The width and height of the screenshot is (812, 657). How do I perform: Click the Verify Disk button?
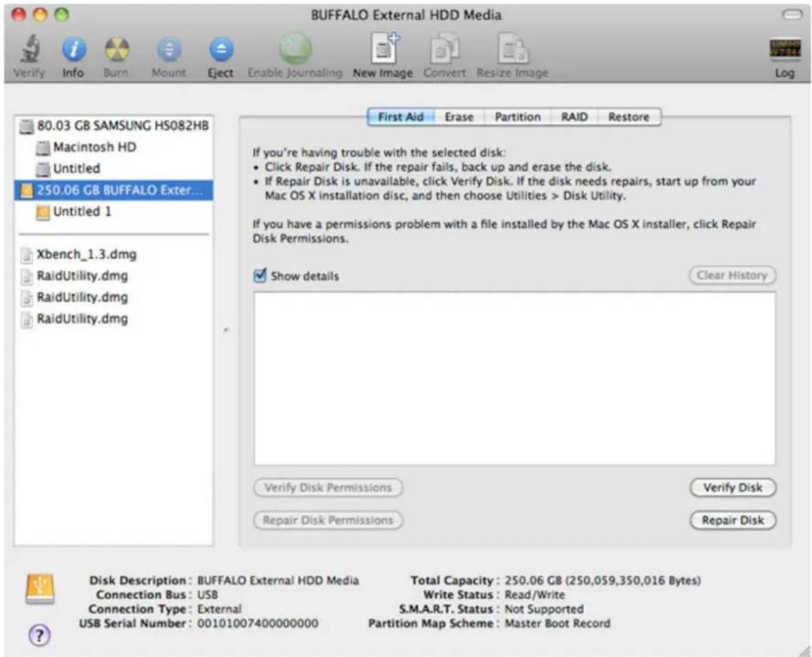tap(733, 488)
